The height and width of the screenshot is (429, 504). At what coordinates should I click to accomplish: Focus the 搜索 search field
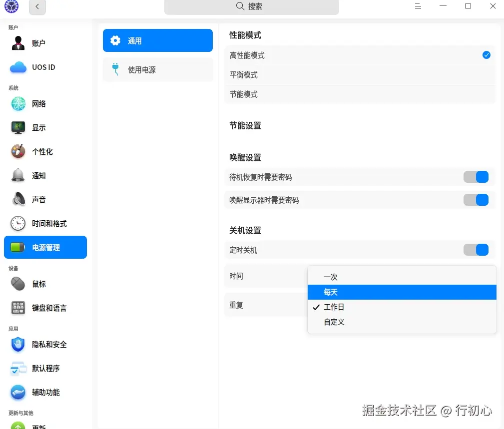(251, 6)
